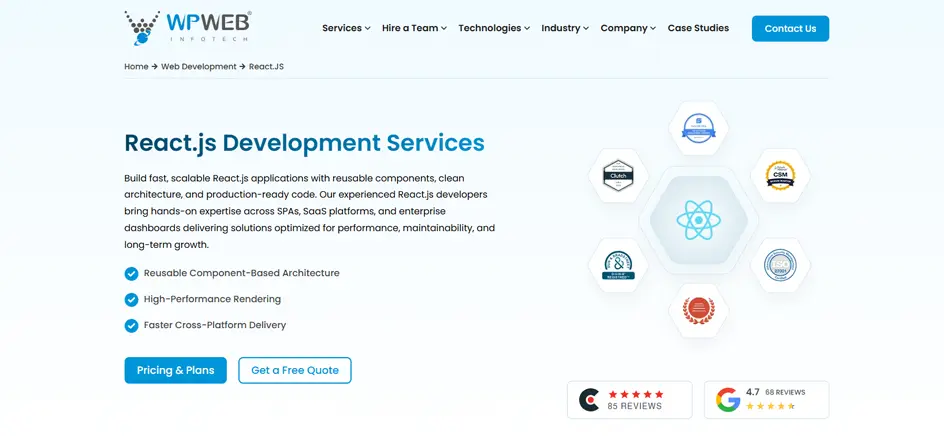Click the Clutch logo in 85 reviews card

click(589, 400)
